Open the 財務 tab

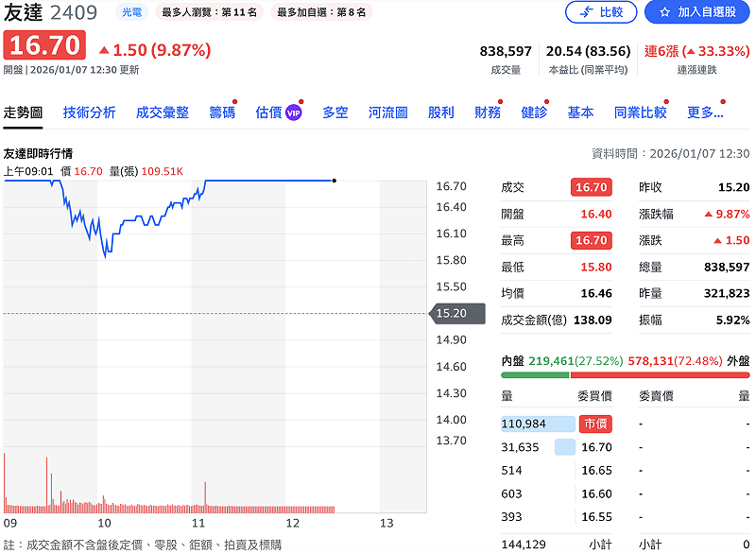(487, 111)
